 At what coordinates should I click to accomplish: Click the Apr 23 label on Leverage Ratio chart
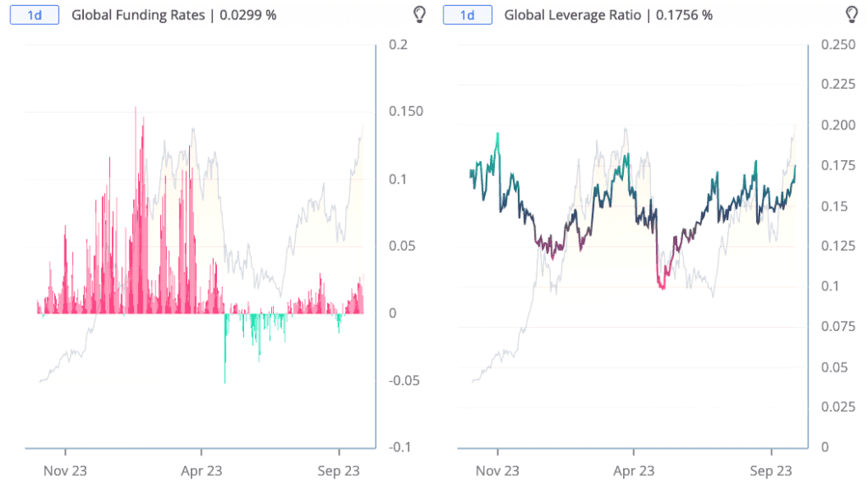(x=633, y=471)
